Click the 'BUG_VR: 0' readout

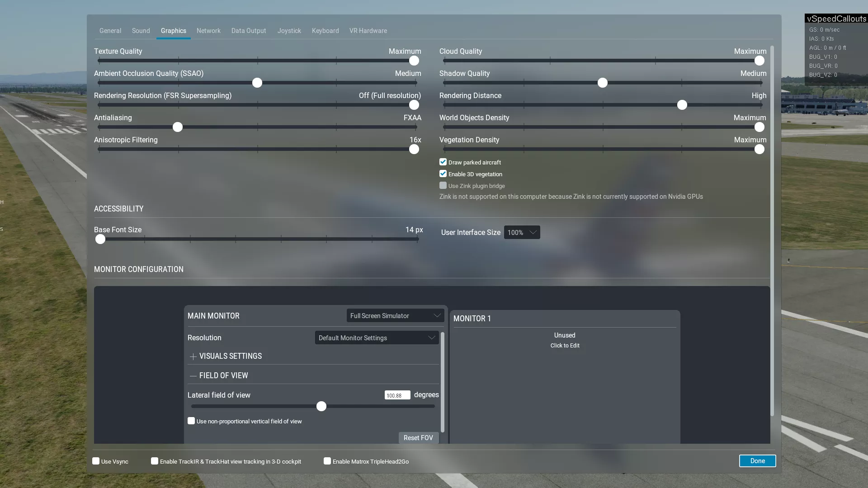coord(823,66)
